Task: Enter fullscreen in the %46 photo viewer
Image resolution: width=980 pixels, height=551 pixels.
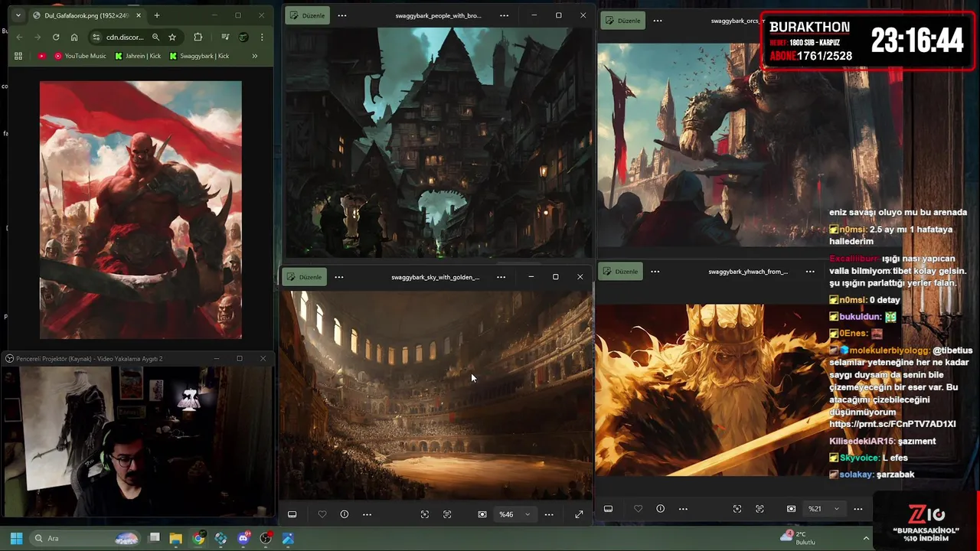Action: point(579,514)
